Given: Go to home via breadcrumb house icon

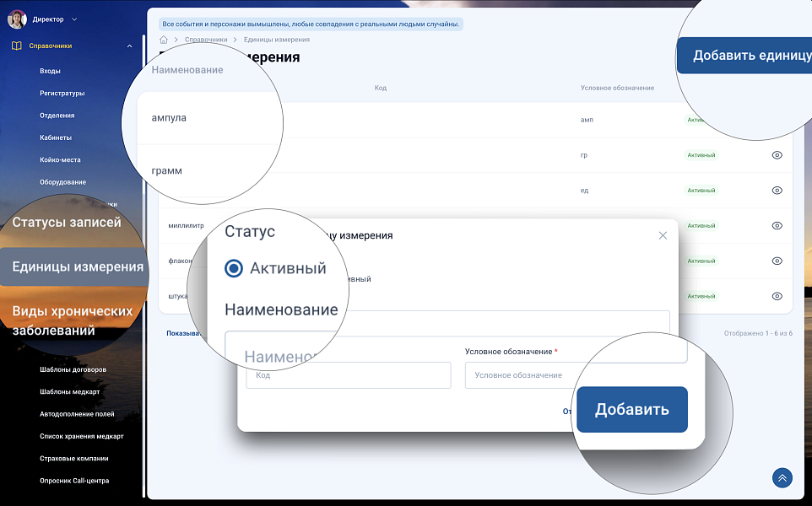Looking at the screenshot, I should click(x=164, y=40).
